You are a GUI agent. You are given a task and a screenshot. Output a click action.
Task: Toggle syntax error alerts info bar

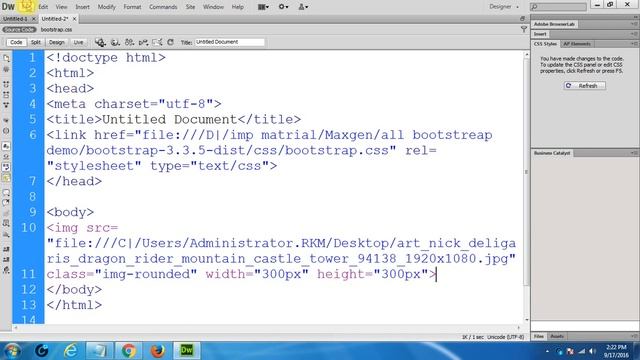point(6,178)
